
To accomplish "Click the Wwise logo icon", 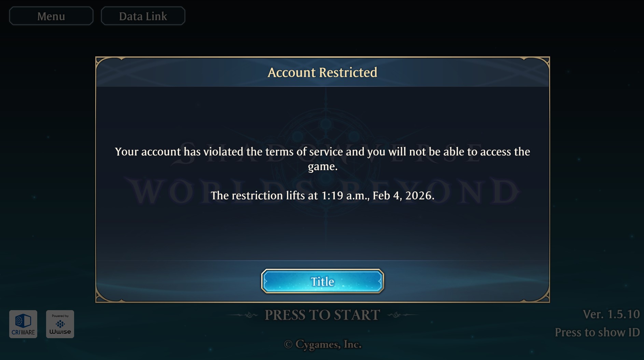I will click(60, 324).
